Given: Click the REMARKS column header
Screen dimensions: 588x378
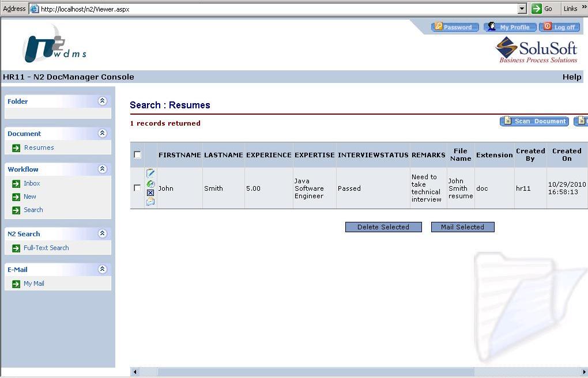Looking at the screenshot, I should 428,155.
